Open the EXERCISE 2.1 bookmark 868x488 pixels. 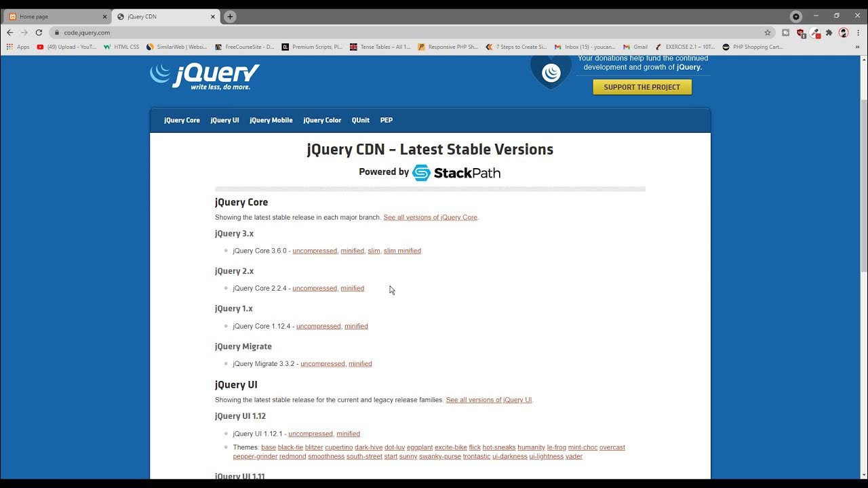[x=686, y=47]
